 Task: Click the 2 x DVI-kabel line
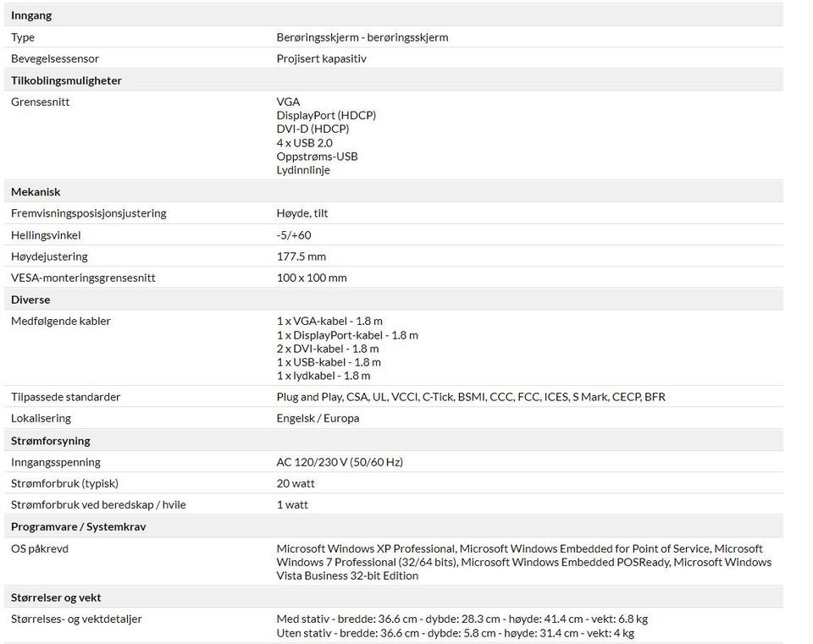click(x=327, y=349)
